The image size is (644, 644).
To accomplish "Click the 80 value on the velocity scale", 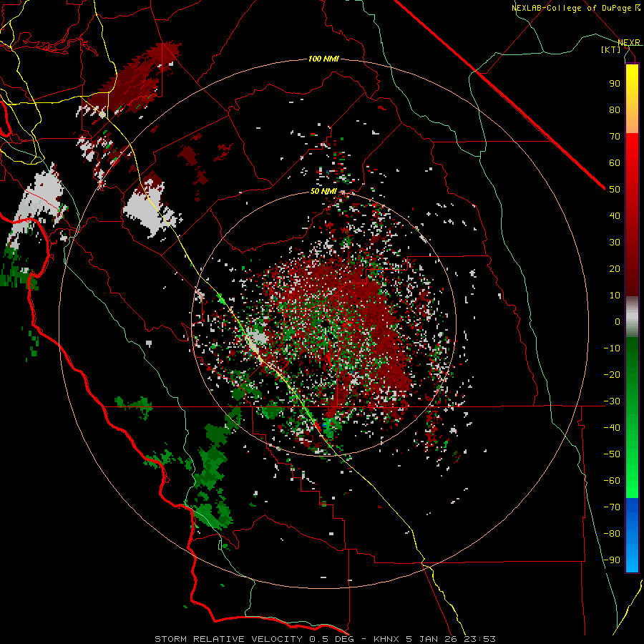I will click(615, 110).
